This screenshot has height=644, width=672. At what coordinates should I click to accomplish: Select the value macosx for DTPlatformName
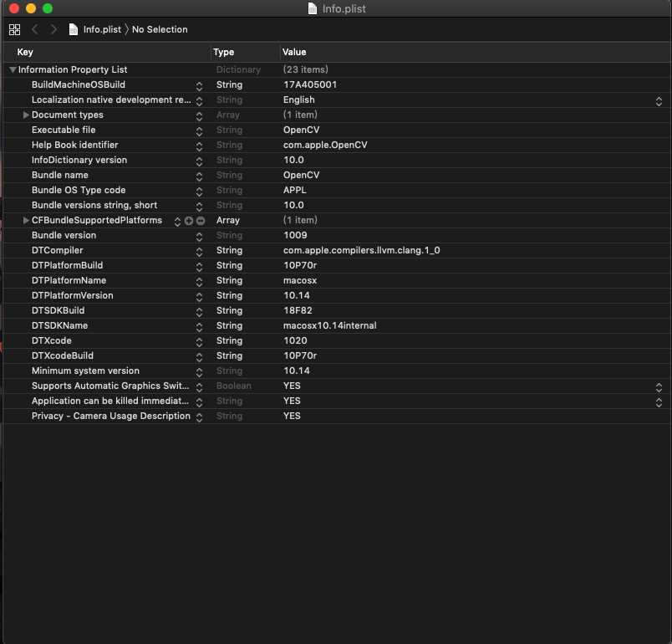[299, 280]
